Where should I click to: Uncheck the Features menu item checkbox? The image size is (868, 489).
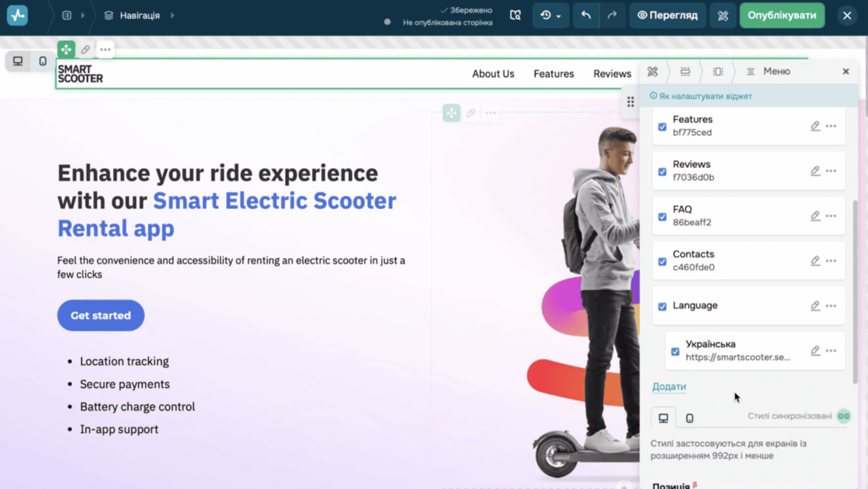point(662,127)
